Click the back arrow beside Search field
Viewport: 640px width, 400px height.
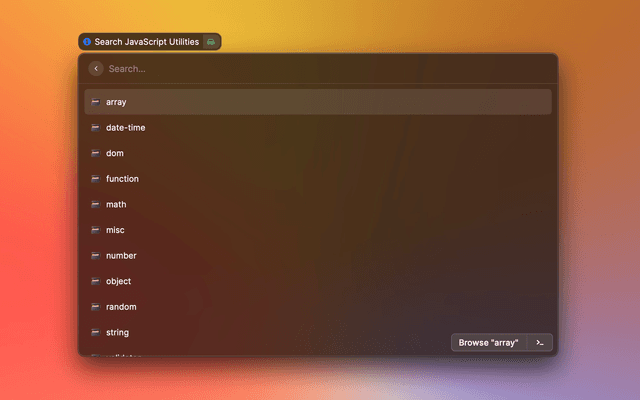[x=96, y=69]
